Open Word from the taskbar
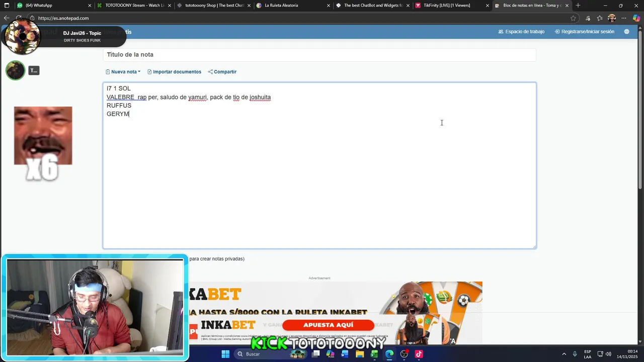The width and height of the screenshot is (644, 362). point(345,354)
